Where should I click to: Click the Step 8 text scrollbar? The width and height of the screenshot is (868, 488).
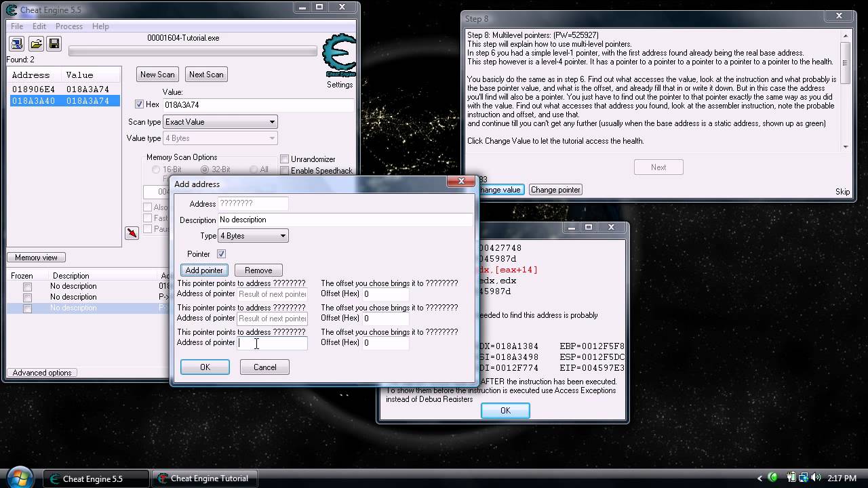coord(846,90)
